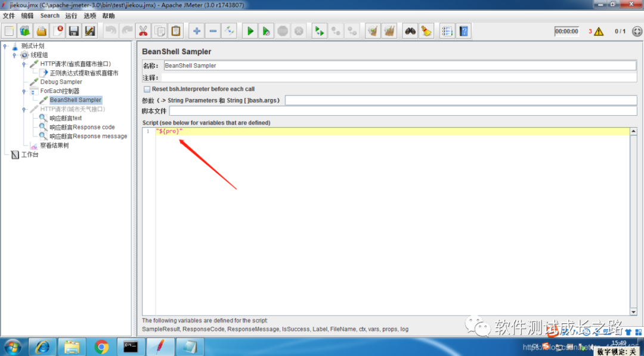The image size is (644, 356).
Task: Clear results with the single broom icon
Action: pyautogui.click(x=373, y=31)
